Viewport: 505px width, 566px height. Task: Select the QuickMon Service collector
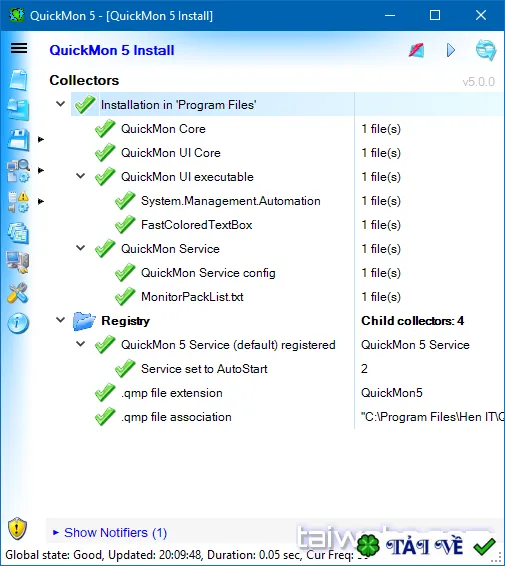click(x=170, y=249)
